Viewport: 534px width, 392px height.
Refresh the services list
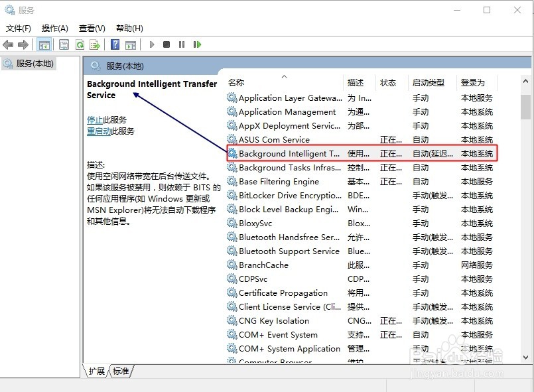[81, 44]
